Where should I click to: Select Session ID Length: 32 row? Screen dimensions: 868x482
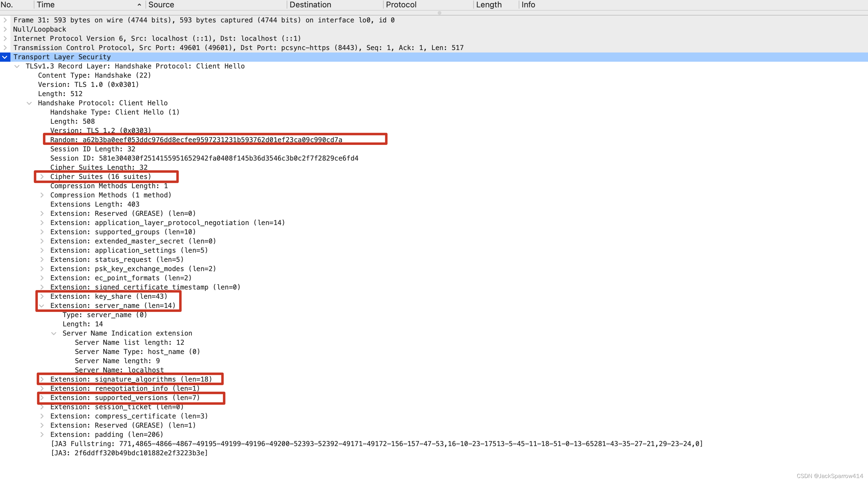pos(93,149)
